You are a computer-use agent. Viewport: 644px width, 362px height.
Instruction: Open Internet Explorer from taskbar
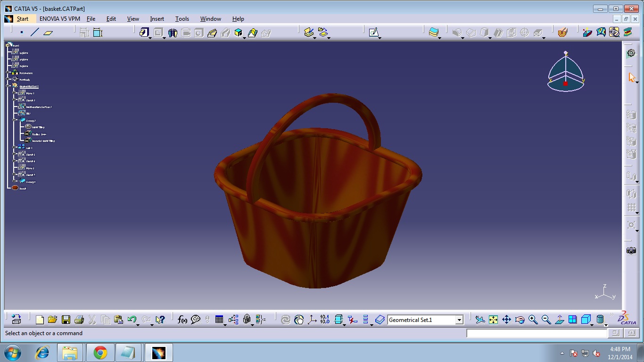tap(42, 353)
